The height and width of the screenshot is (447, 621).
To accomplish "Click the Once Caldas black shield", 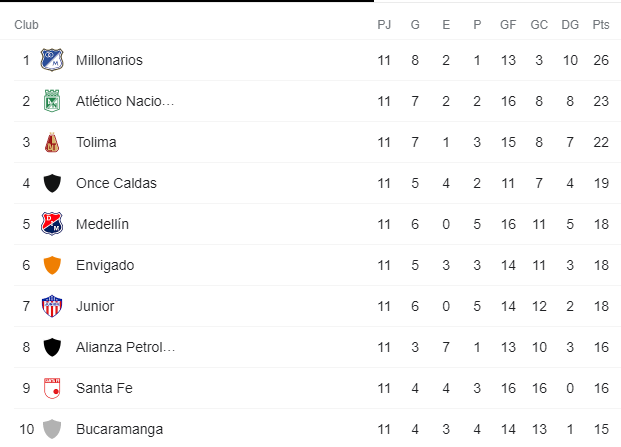I will (x=52, y=183).
